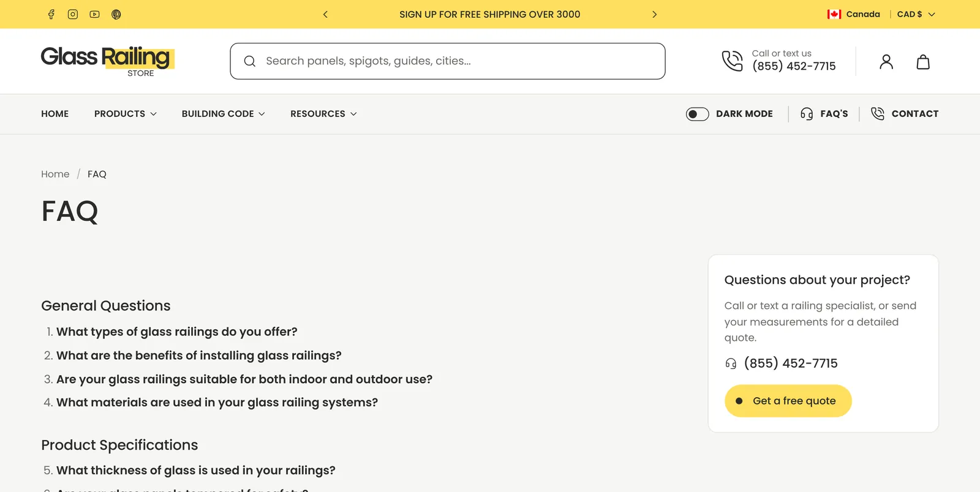Open the Facebook social link
Viewport: 980px width, 492px height.
(x=51, y=14)
